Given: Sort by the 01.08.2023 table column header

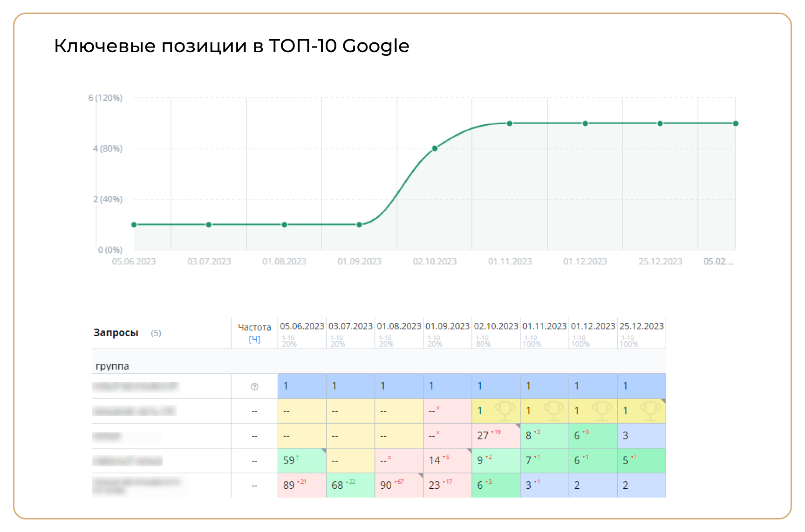Looking at the screenshot, I should click(x=399, y=326).
